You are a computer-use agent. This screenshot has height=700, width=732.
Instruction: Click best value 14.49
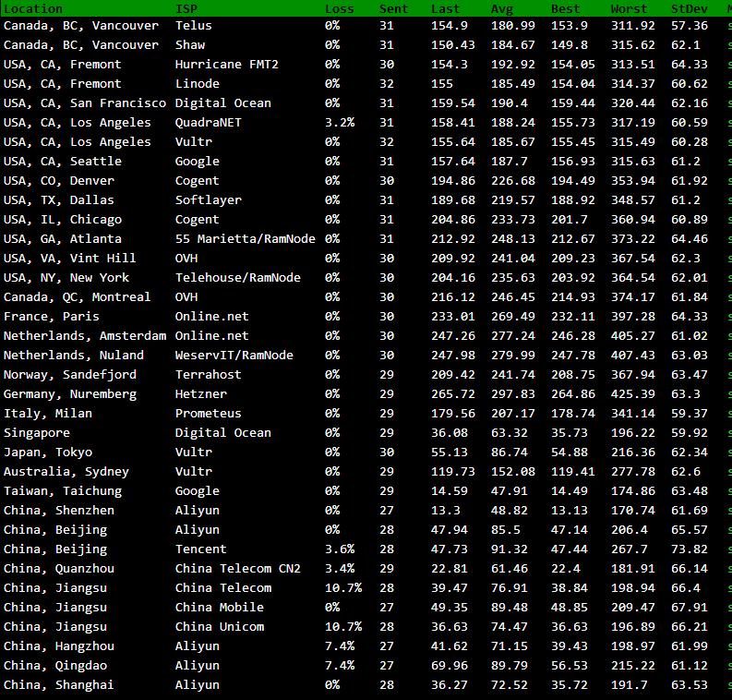tap(569, 490)
